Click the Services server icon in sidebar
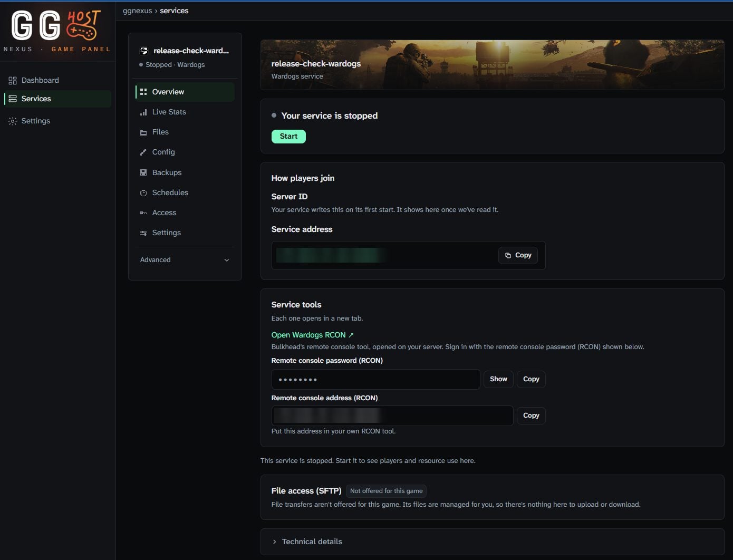Viewport: 733px width, 560px height. (x=13, y=99)
